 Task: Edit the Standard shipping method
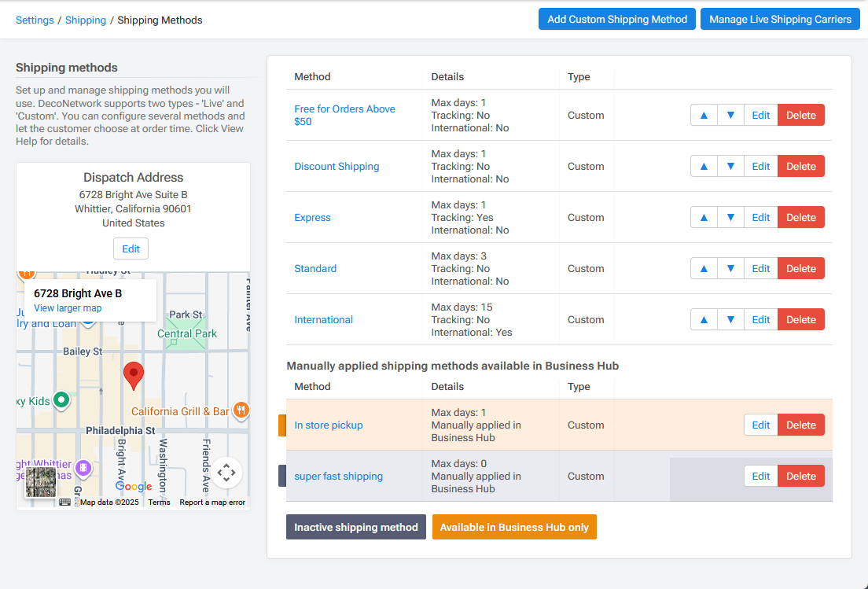[x=760, y=268]
